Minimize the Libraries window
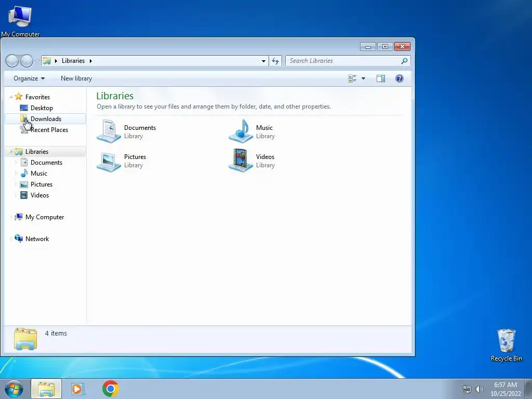 (368, 46)
